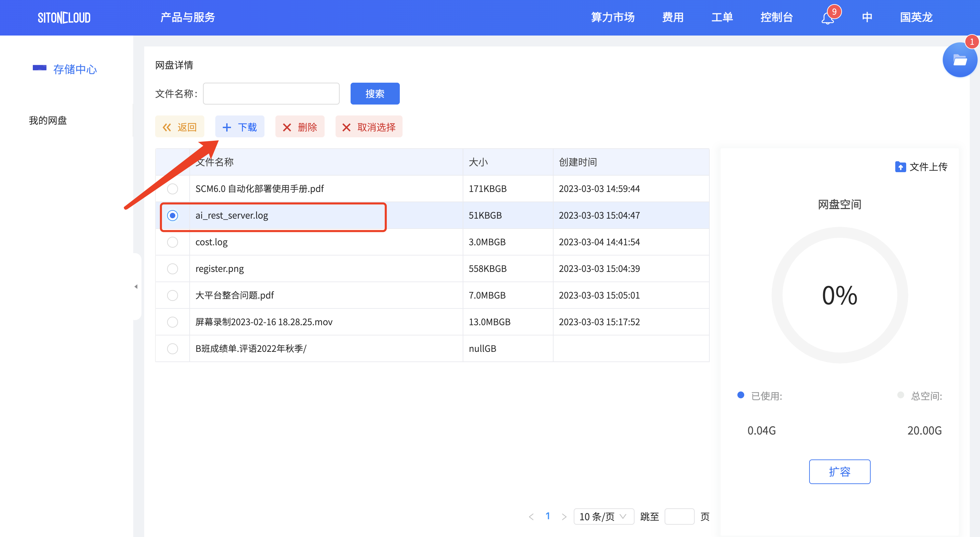Click the 大小 column header
The image size is (980, 537).
(x=478, y=162)
